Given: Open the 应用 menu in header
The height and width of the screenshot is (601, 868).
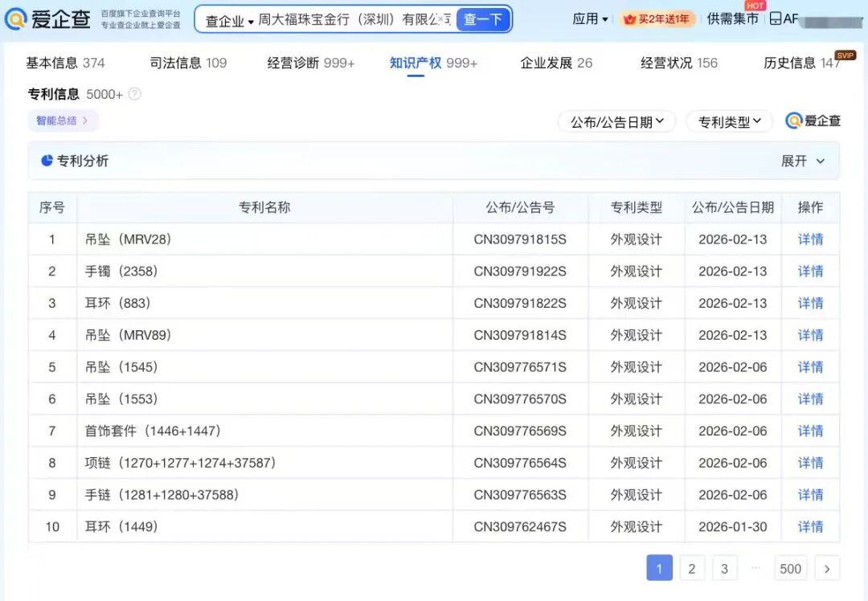Looking at the screenshot, I should tap(590, 19).
